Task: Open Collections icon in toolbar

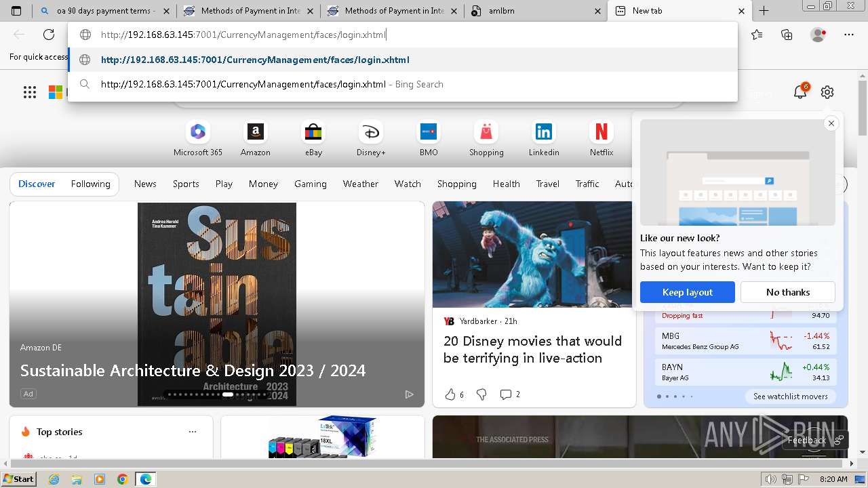Action: [x=787, y=35]
